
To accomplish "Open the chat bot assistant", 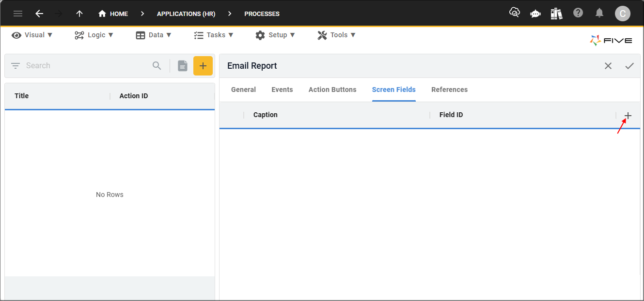I will pyautogui.click(x=535, y=14).
